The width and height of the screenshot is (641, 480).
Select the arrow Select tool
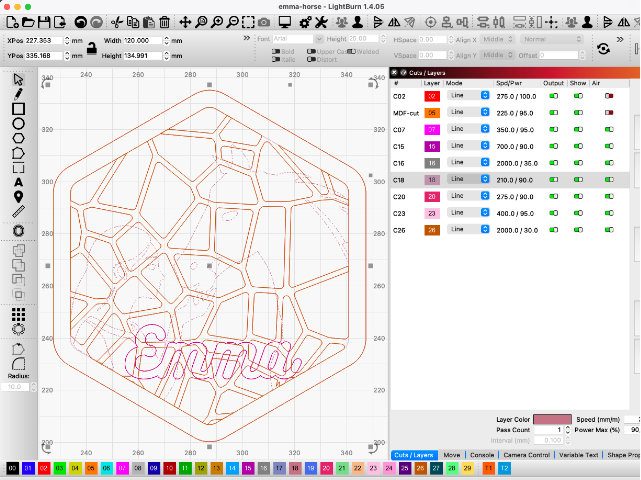[x=18, y=79]
